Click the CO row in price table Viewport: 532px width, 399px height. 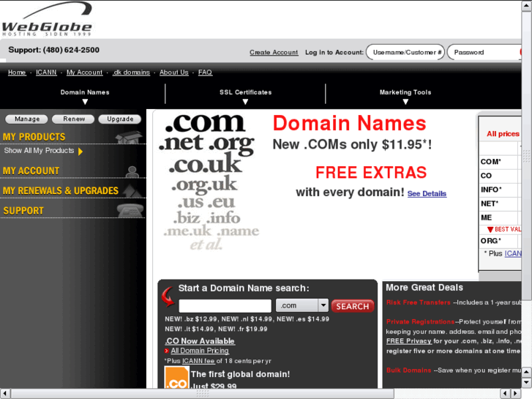pyautogui.click(x=500, y=176)
